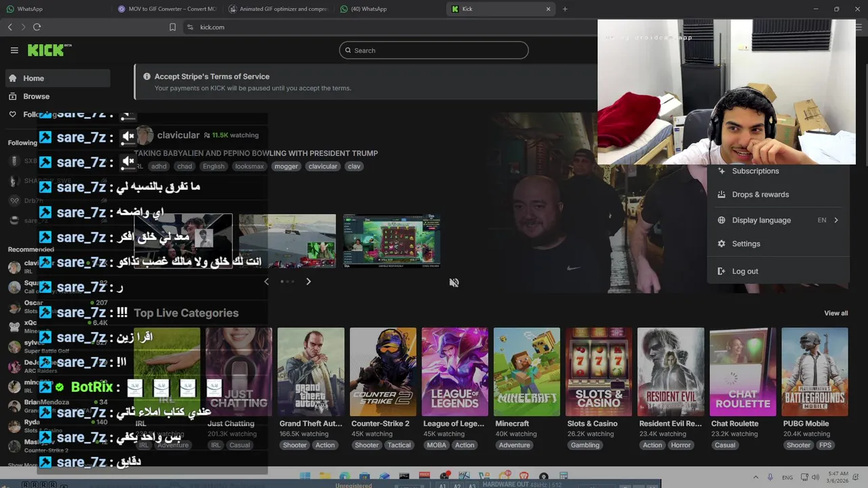Switch ENG input language indicator

(x=787, y=477)
